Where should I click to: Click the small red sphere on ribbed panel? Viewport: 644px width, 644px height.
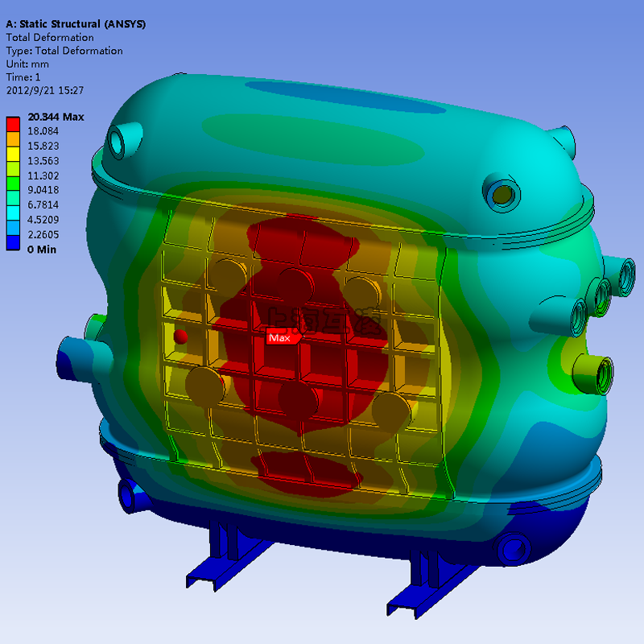pyautogui.click(x=181, y=336)
